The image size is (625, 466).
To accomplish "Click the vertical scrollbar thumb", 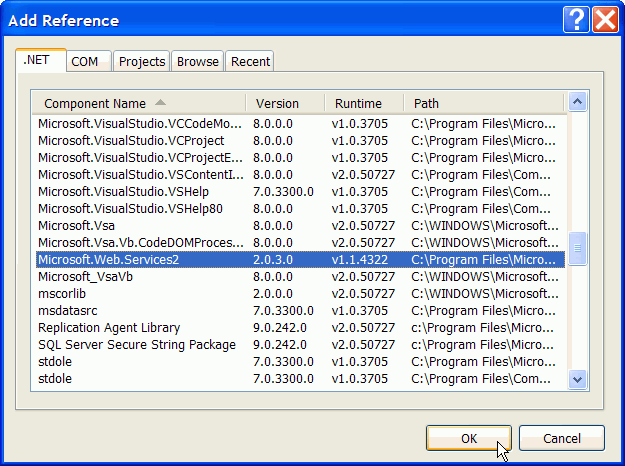I will pyautogui.click(x=578, y=248).
